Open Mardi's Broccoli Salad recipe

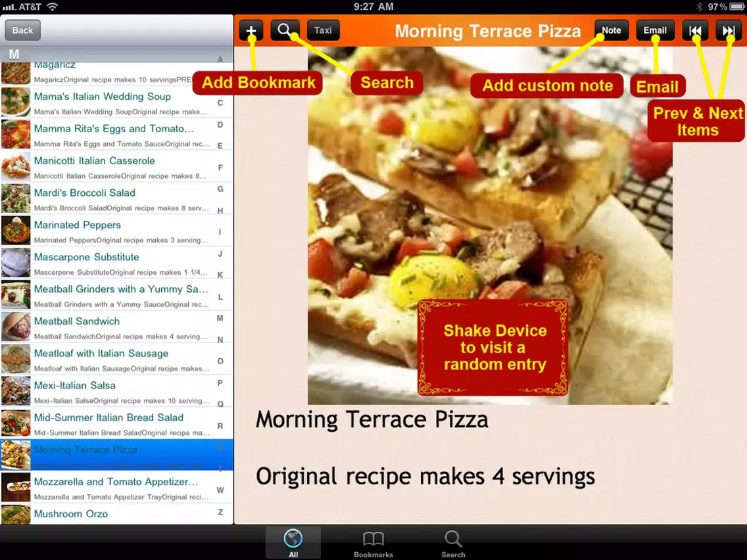[x=117, y=199]
